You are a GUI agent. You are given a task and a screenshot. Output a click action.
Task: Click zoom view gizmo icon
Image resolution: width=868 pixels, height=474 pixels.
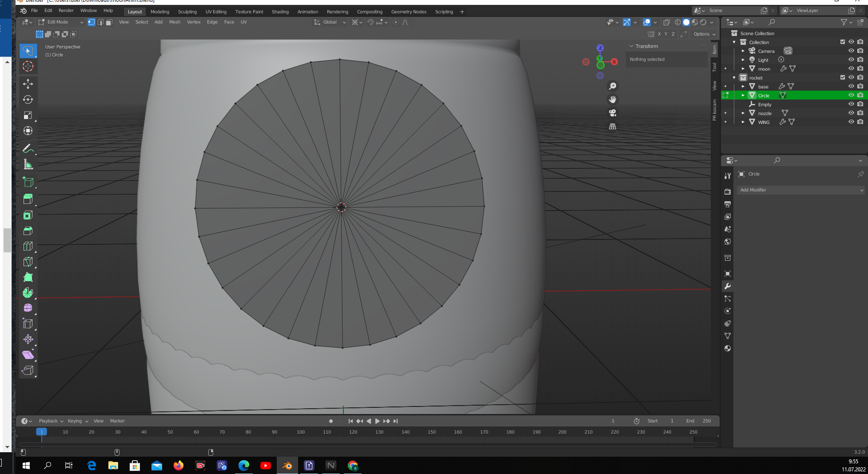(x=613, y=86)
